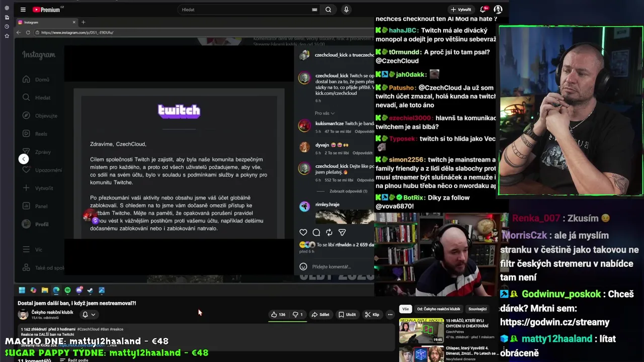Share the Instagram post paper plane
This screenshot has height=362, width=644.
click(342, 232)
